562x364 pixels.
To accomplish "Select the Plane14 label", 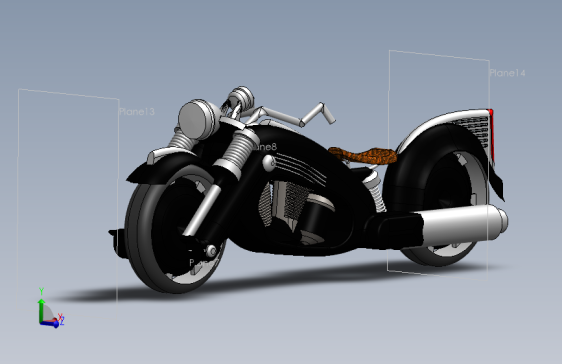I will click(507, 73).
